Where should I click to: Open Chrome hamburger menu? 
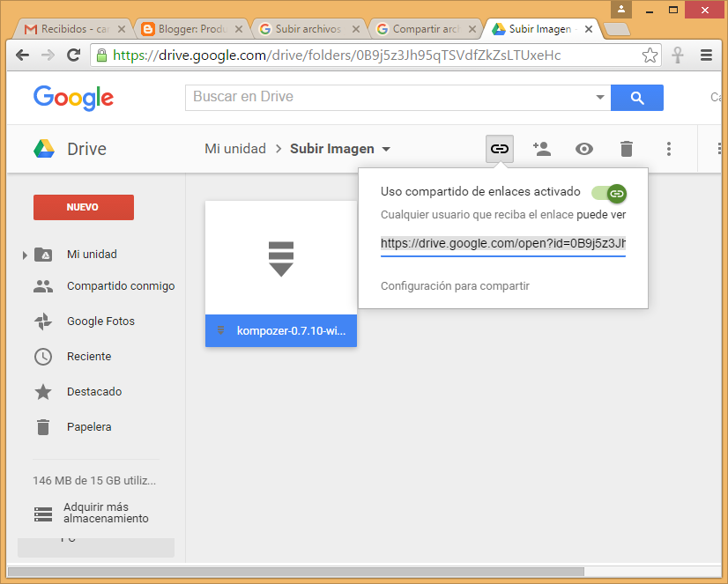tap(706, 55)
